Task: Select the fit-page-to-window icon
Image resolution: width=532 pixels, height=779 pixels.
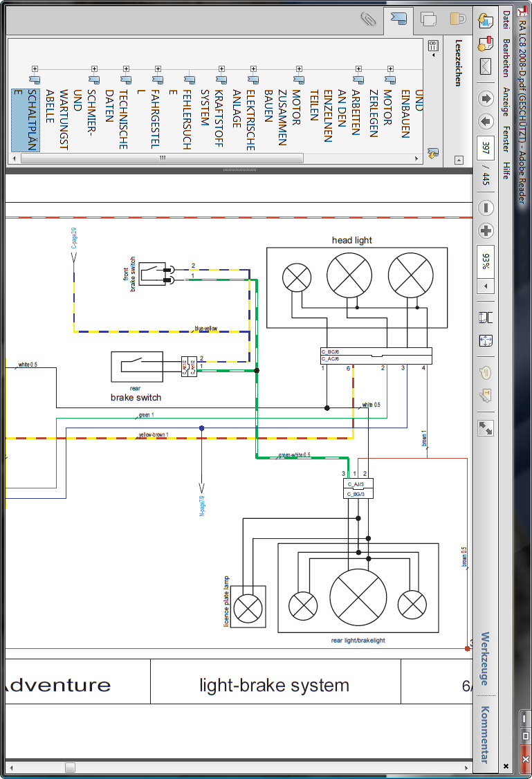Action: pyautogui.click(x=486, y=340)
